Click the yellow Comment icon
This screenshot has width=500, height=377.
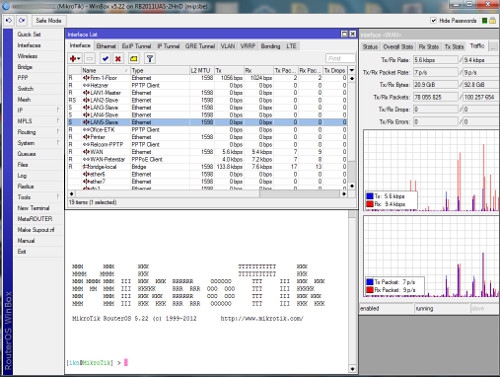pos(134,59)
